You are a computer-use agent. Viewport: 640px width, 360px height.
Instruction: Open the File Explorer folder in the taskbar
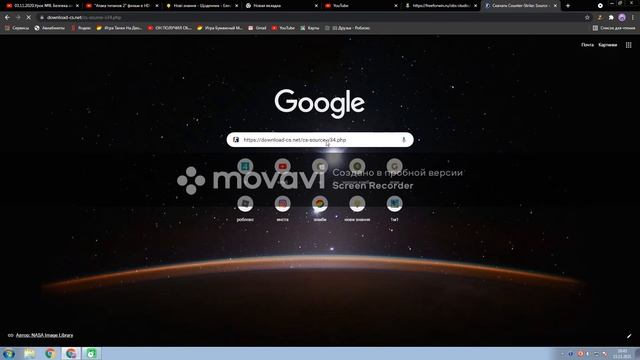pos(29,353)
